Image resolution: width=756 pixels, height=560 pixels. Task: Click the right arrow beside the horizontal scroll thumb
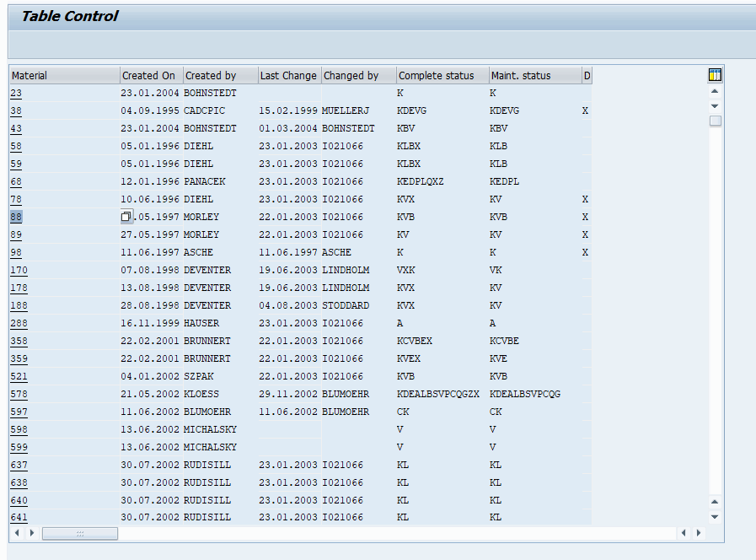(32, 533)
